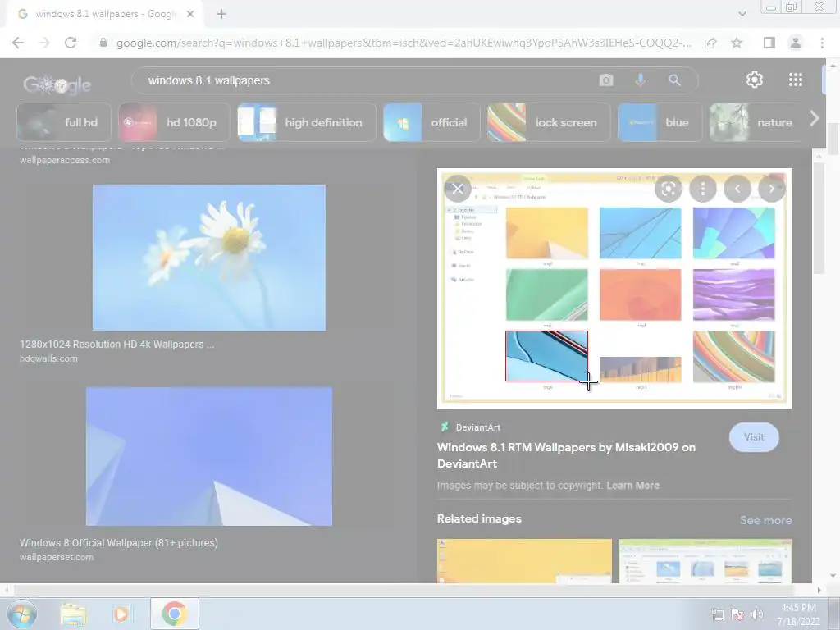Screen dimensions: 840x630
Task: Filter results by full hd chip
Action: coord(64,123)
